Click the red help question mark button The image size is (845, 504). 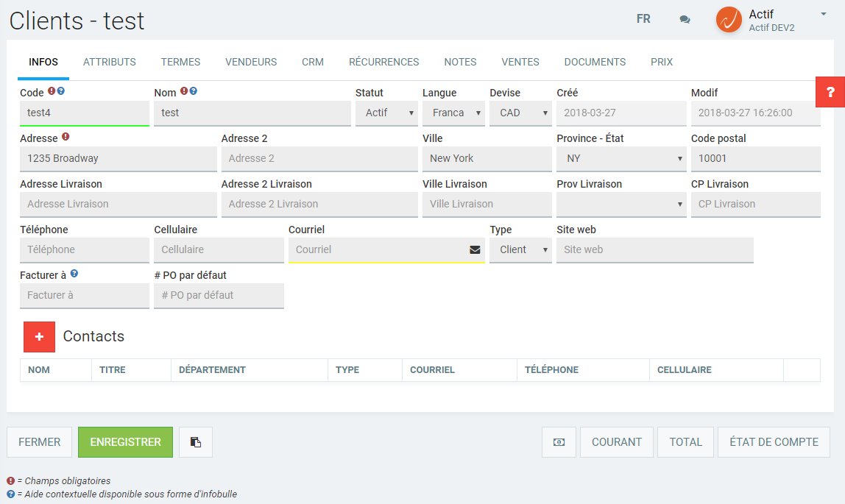[830, 92]
